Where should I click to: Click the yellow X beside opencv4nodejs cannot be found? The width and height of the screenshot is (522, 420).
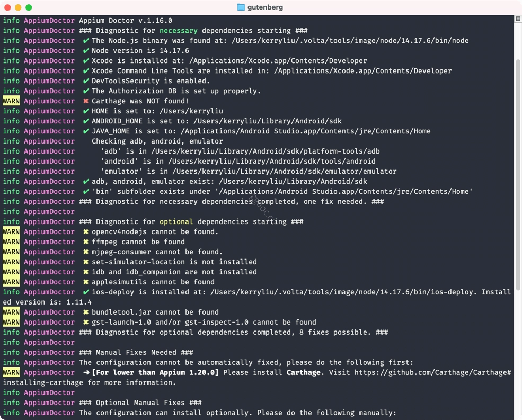tap(86, 231)
